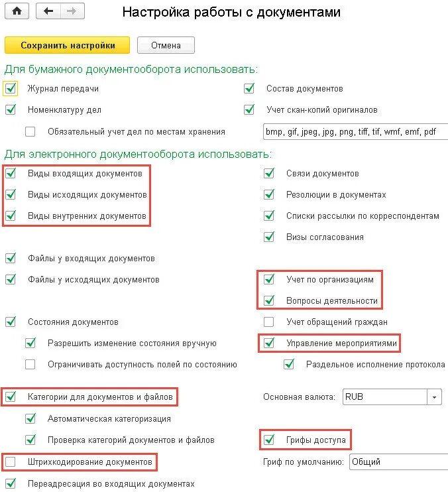Enable Ограничивать доступность полей по состоянию
The image size is (448, 492).
30,364
